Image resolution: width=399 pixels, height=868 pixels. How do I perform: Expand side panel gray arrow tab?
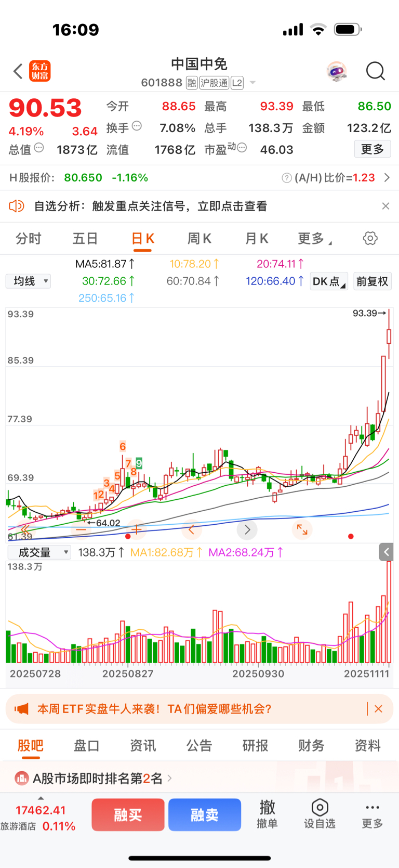pos(386,552)
